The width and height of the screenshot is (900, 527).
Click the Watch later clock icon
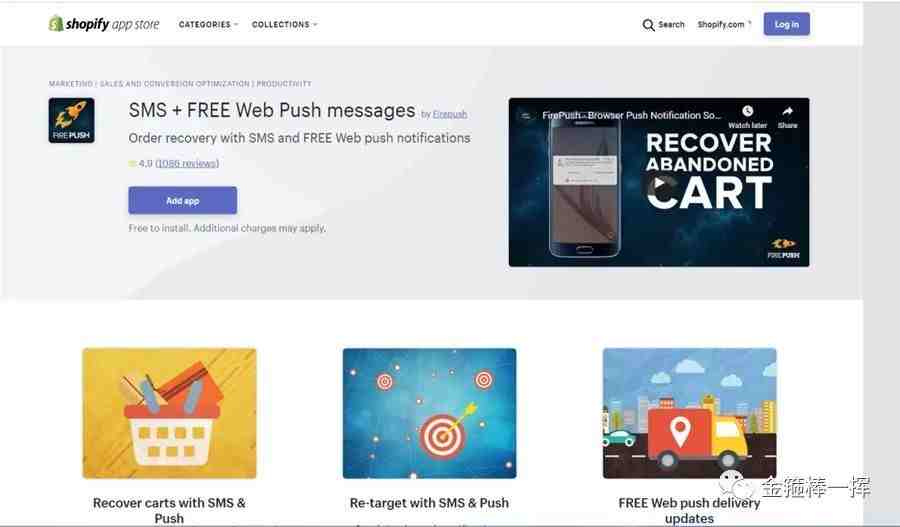click(x=747, y=111)
